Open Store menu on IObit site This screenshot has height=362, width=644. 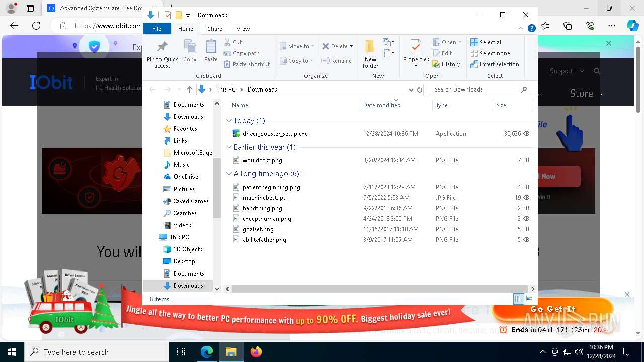586,94
